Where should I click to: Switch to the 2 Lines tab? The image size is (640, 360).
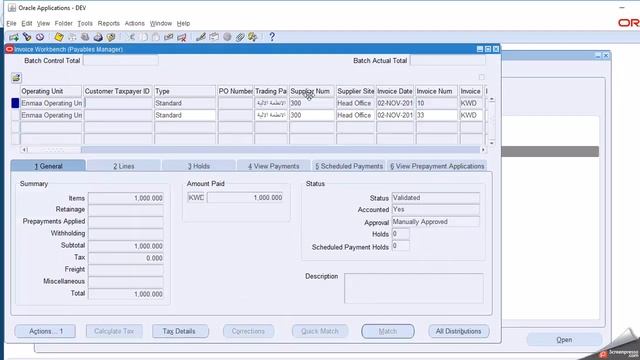click(x=124, y=166)
